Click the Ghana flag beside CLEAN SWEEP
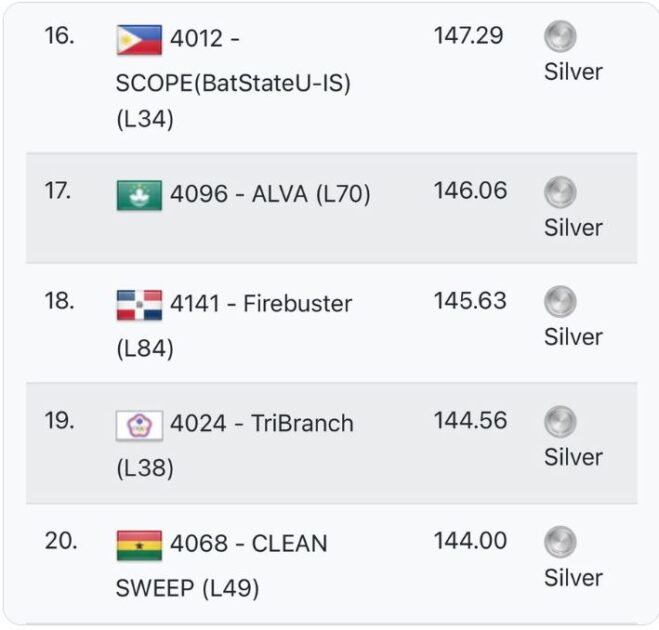Screen dimensions: 659x630 pyautogui.click(x=139, y=546)
